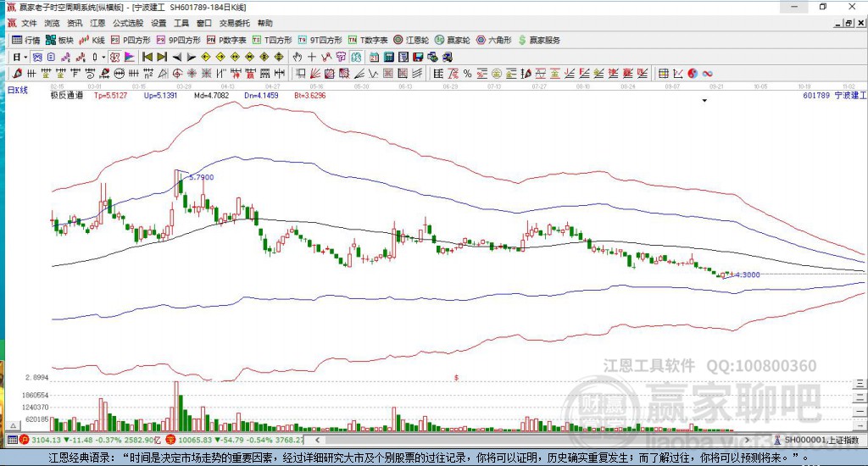Toggle the boxed blue chart-mode icon
The width and height of the screenshot is (868, 466).
[37, 57]
